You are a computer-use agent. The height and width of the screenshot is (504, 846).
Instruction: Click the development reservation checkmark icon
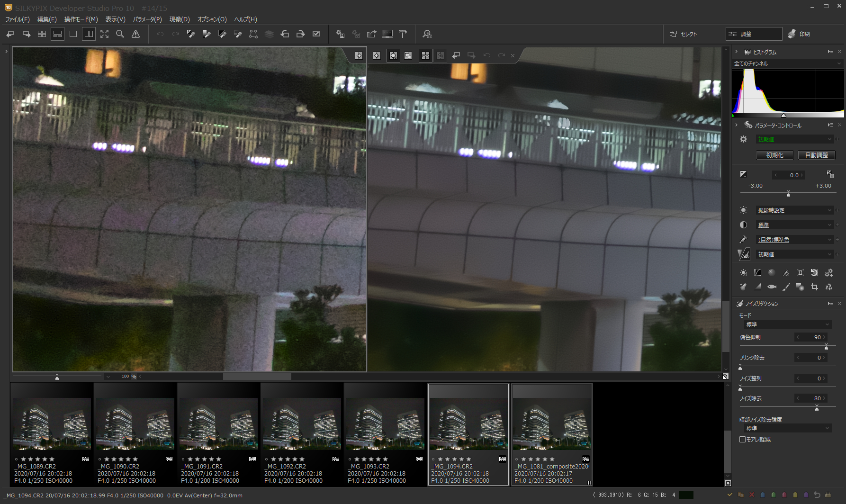tap(316, 34)
